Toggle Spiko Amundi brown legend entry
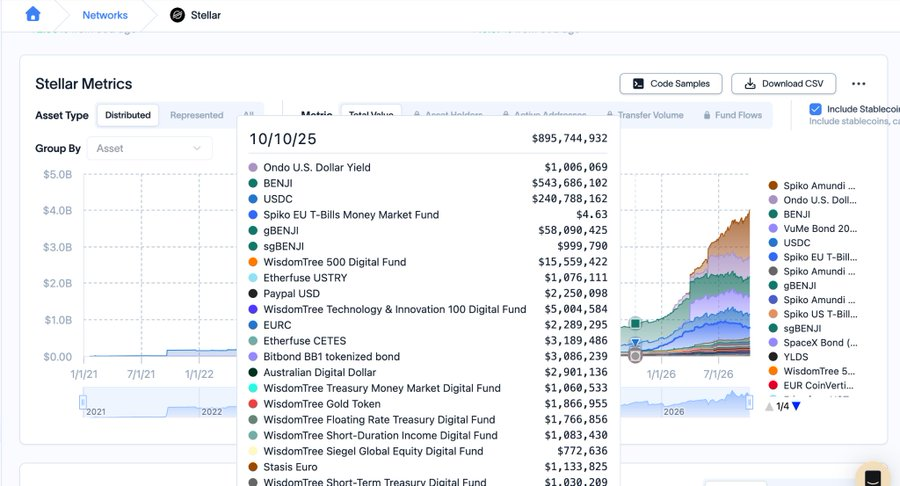The image size is (900, 486). tap(812, 185)
